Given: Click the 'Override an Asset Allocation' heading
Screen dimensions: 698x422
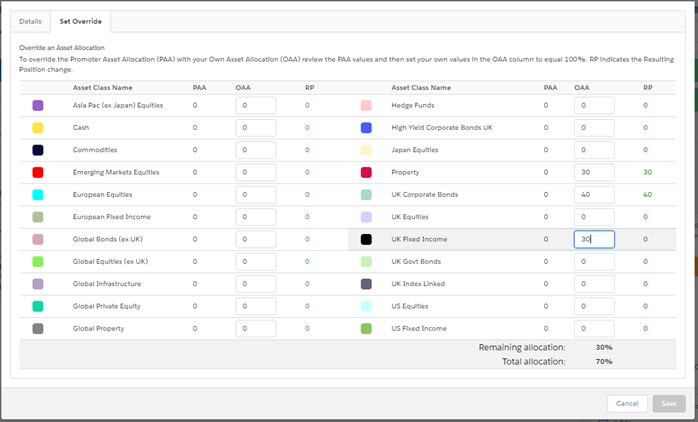Looking at the screenshot, I should point(62,48).
